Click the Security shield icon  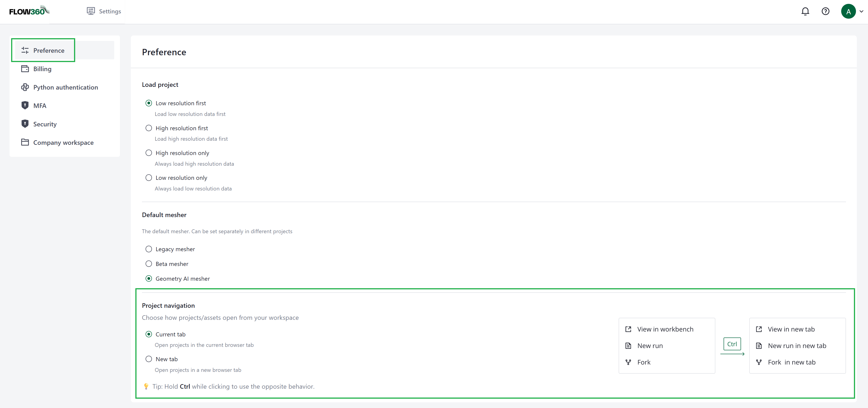pyautogui.click(x=25, y=124)
